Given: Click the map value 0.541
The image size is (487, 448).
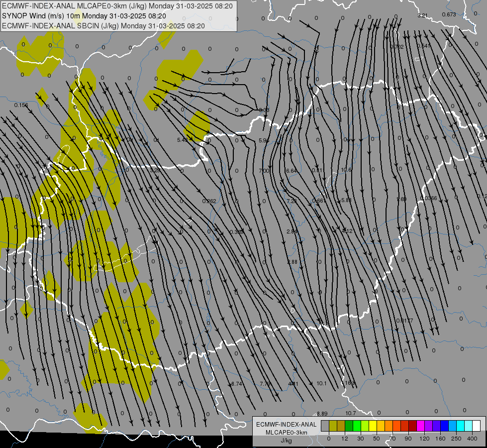Looking at the screenshot, I should [x=424, y=46].
